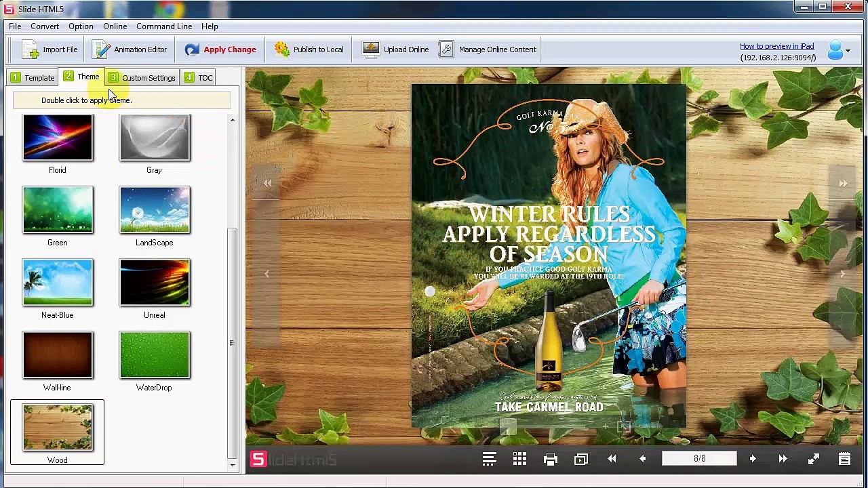Switch to the Theme tab
This screenshot has width=868, height=488.
[x=82, y=77]
